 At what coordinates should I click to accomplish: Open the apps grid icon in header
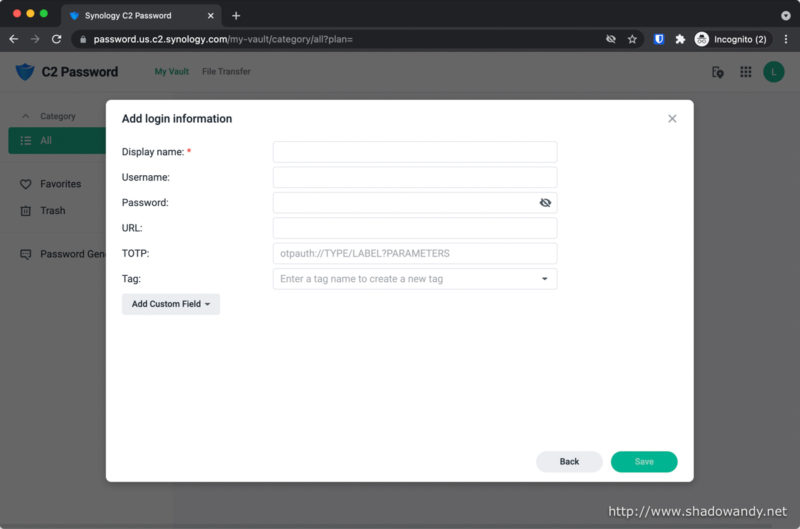click(x=745, y=72)
